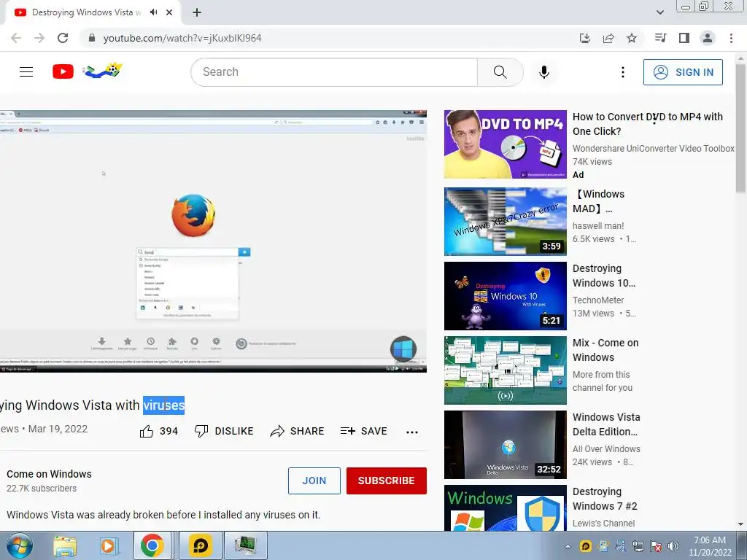Open YouTube settings three-dot menu
747x560 pixels.
[623, 72]
